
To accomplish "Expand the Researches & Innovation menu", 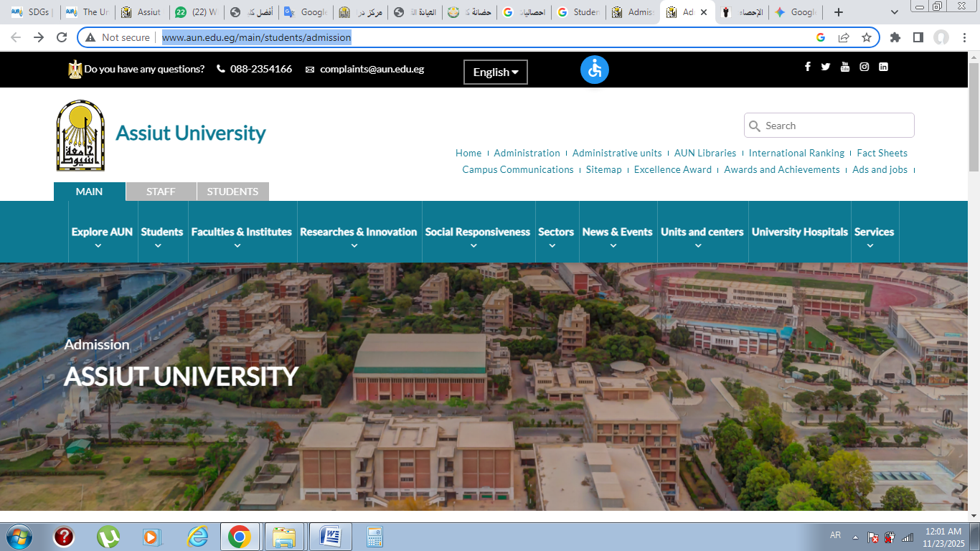I will [358, 232].
